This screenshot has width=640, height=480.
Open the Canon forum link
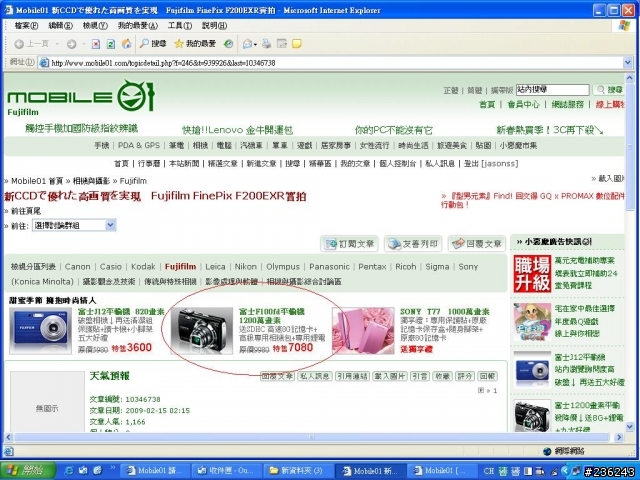78,267
